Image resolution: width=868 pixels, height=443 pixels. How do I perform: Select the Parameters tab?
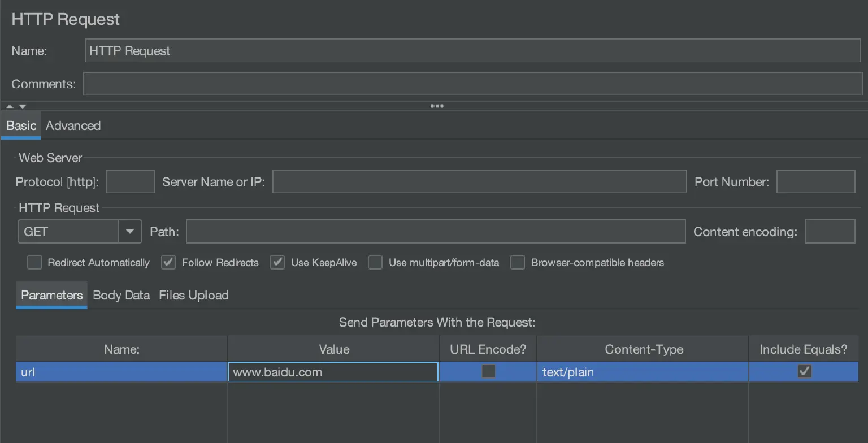coord(51,295)
